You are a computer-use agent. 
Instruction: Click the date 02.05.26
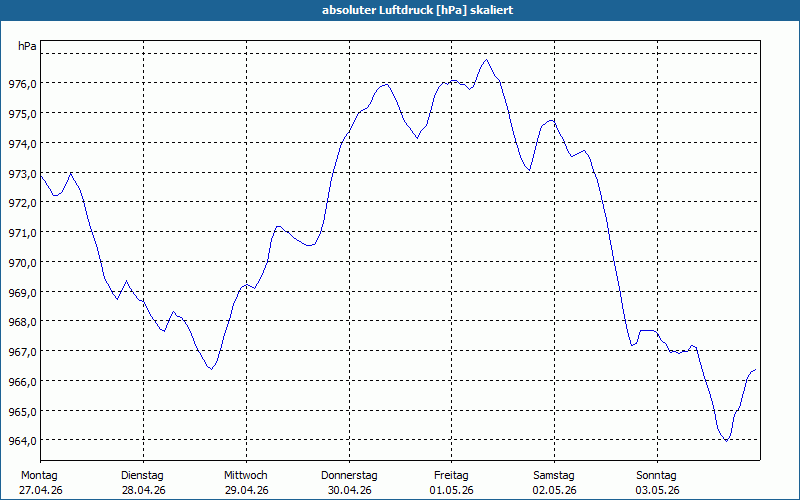555,491
